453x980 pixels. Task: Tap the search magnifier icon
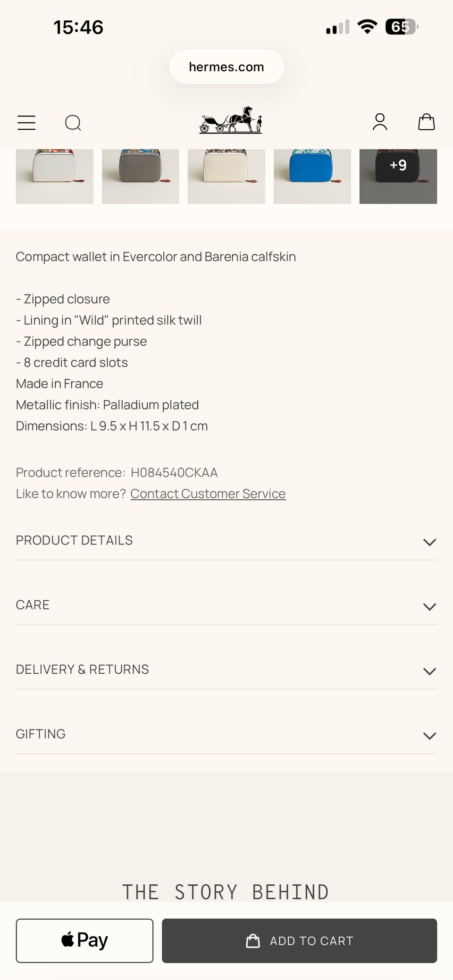pos(73,123)
